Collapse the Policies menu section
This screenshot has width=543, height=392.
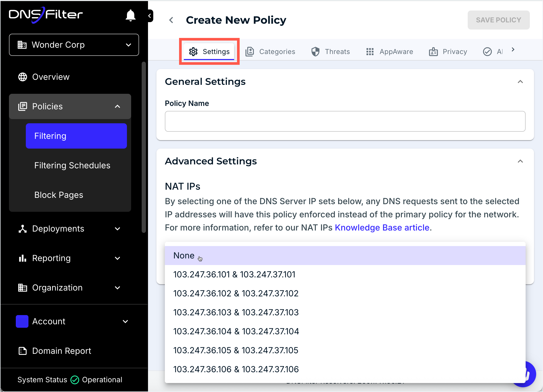tap(117, 106)
